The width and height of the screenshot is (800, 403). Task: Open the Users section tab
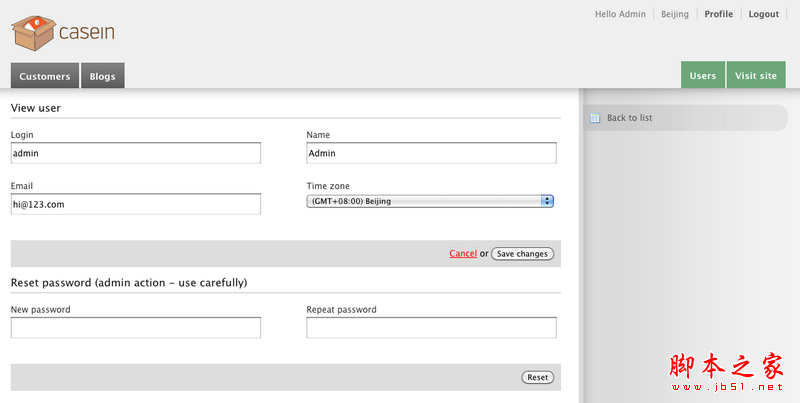pyautogui.click(x=703, y=76)
